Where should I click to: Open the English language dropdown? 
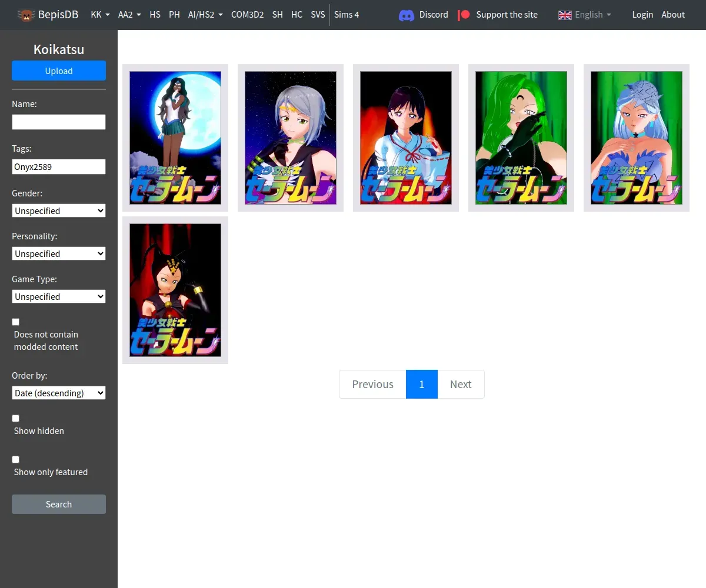(593, 15)
